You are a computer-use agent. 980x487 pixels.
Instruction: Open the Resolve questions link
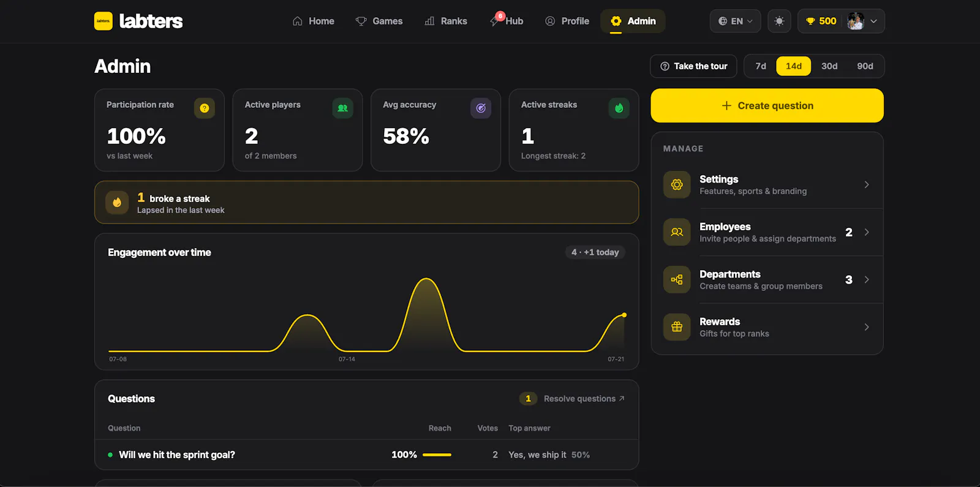pos(584,399)
